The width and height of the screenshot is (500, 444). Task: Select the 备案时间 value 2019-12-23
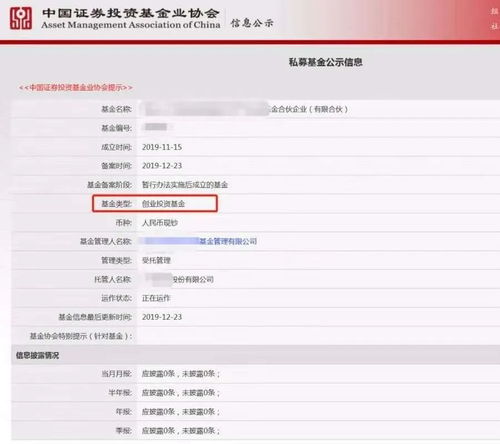click(x=162, y=166)
